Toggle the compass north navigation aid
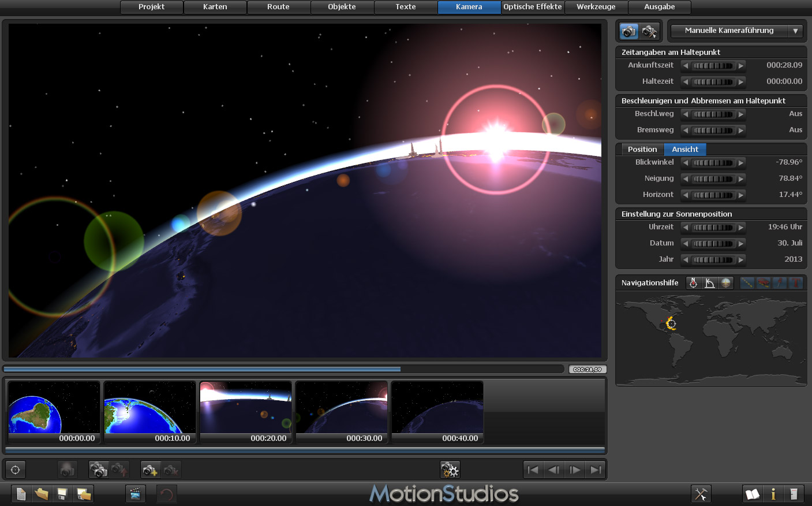This screenshot has height=506, width=812. [x=693, y=282]
